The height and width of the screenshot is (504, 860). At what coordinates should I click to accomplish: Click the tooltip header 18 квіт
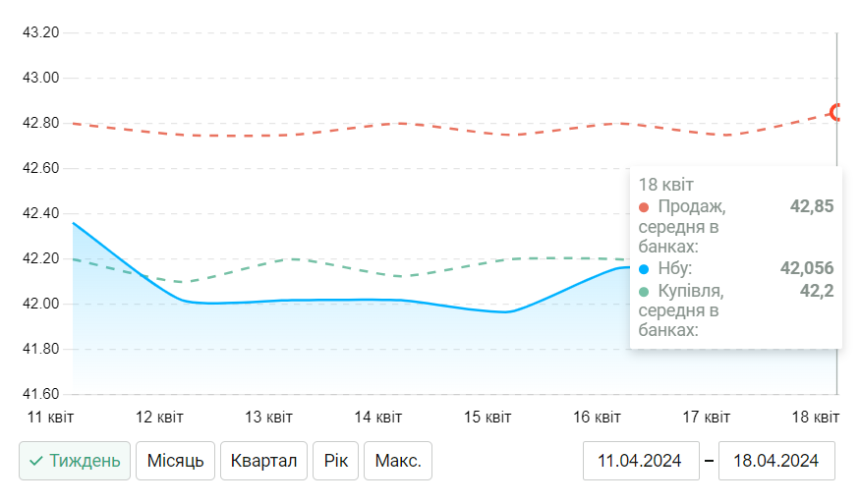coord(665,184)
